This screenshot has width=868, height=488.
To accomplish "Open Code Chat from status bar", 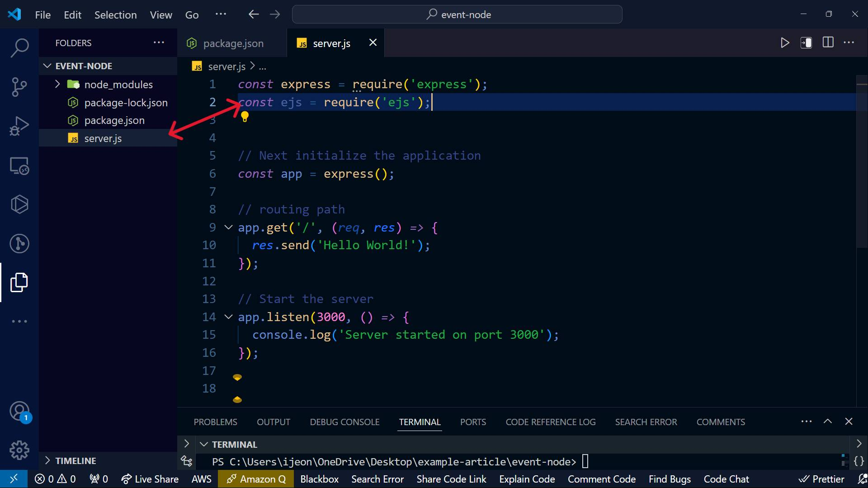I will point(726,479).
